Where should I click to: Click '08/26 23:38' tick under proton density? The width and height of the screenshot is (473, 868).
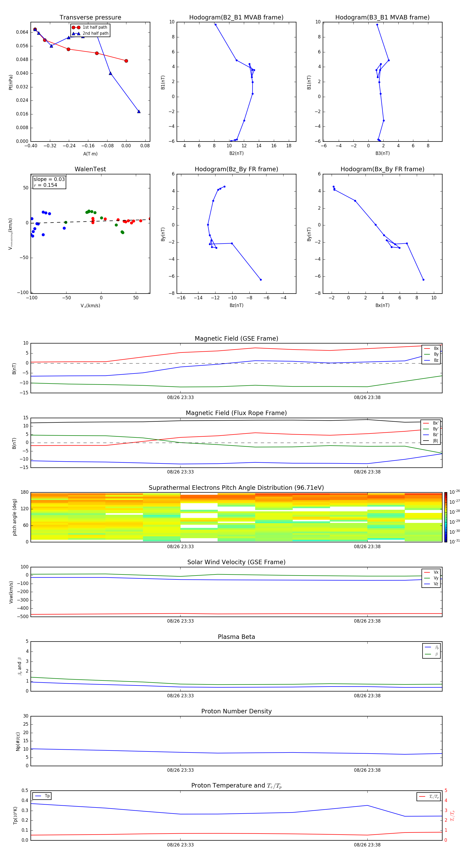point(367,770)
